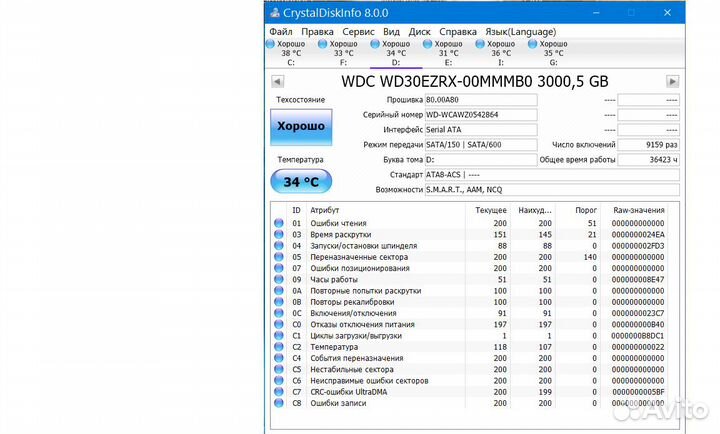The width and height of the screenshot is (720, 434).
Task: Click the CrystalDiskInfo title bar icon
Action: pos(275,13)
